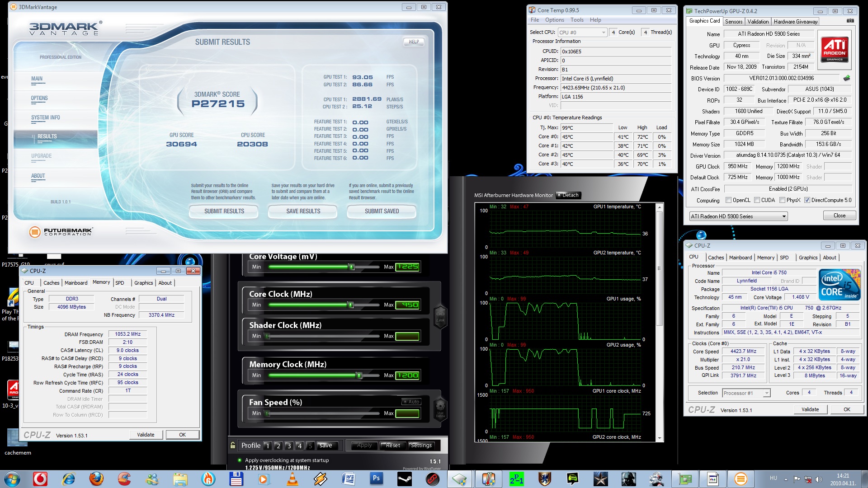
Task: Click the Afterburner Reset button
Action: coord(392,446)
